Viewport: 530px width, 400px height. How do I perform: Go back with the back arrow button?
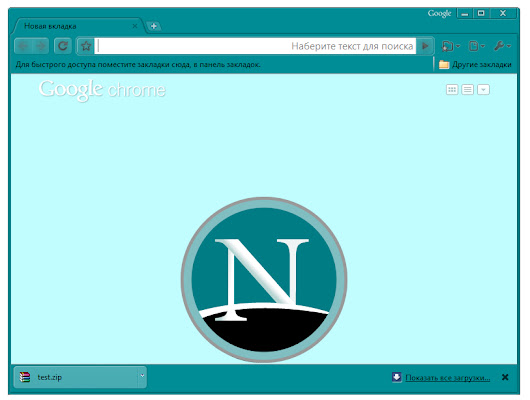point(24,46)
